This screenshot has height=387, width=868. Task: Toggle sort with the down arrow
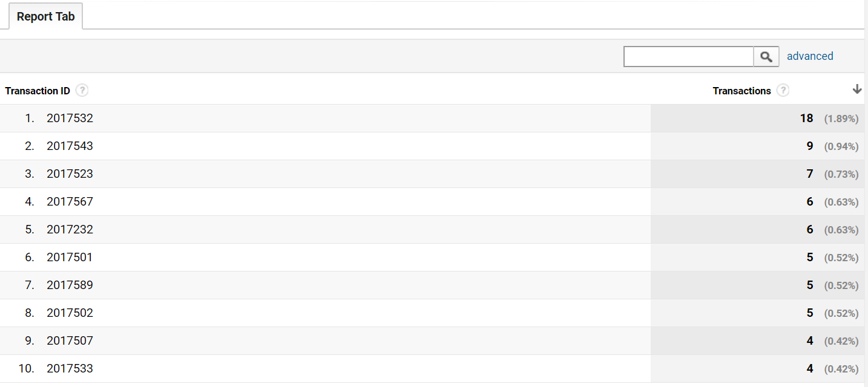[856, 89]
